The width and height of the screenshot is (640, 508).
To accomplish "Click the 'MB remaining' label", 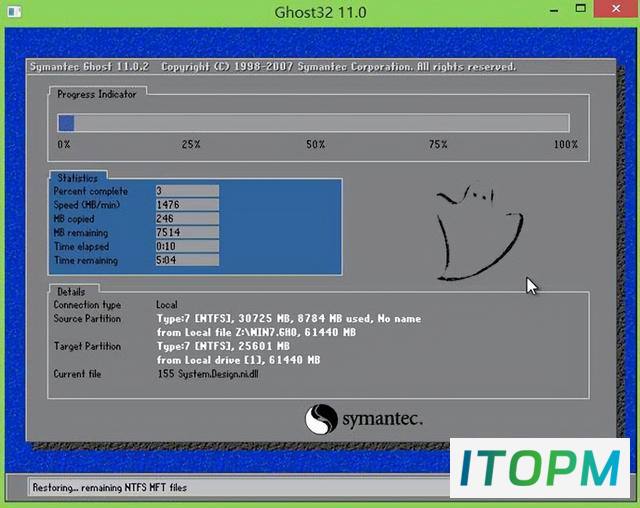I will pos(81,233).
